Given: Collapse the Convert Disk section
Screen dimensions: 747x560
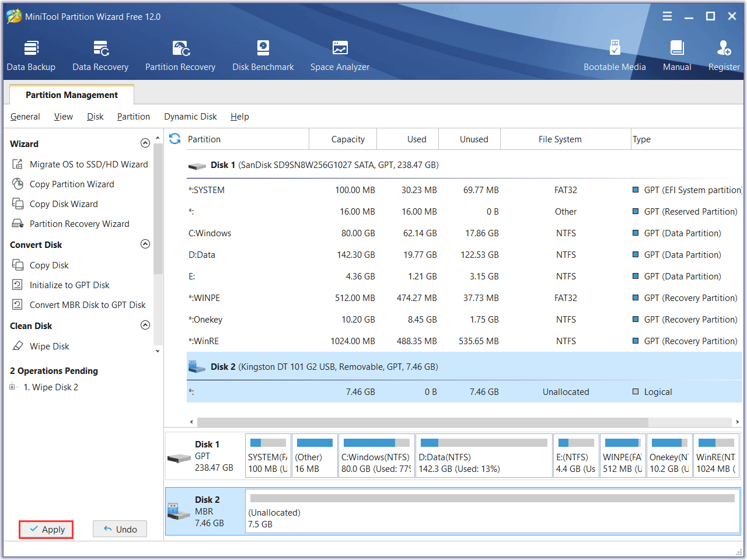Looking at the screenshot, I should [145, 244].
